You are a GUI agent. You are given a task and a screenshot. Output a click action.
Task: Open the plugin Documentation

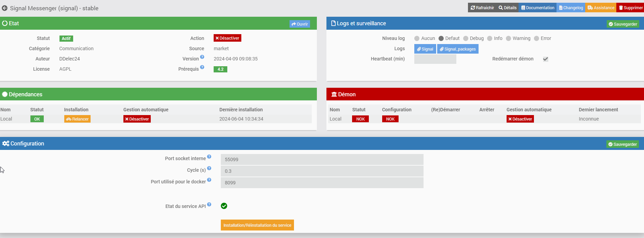pyautogui.click(x=538, y=8)
